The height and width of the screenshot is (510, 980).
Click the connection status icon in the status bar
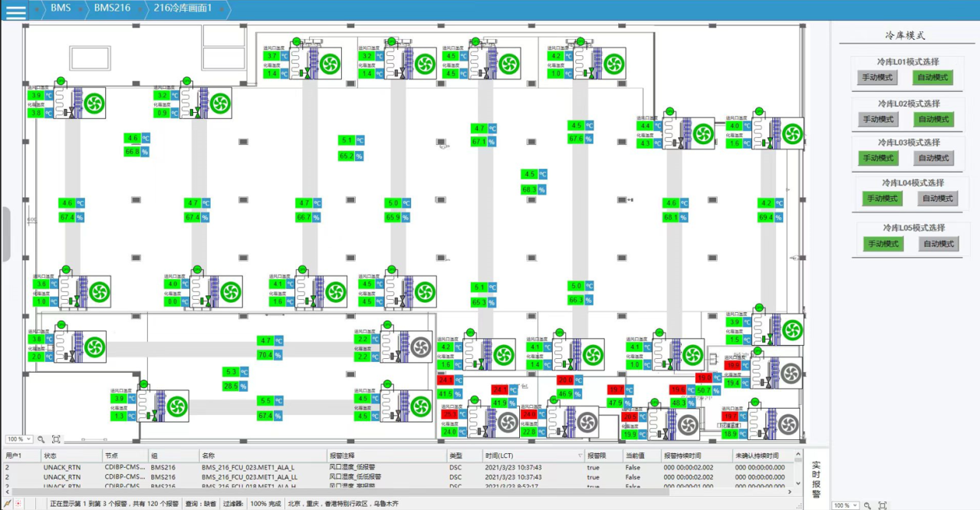pyautogui.click(x=7, y=503)
